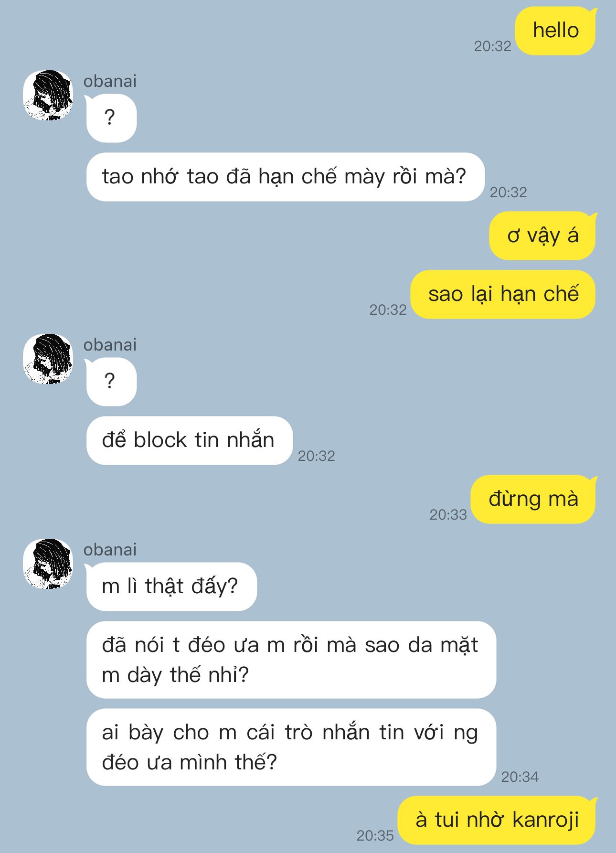This screenshot has width=616, height=853.
Task: Tap the 'à tui nhờ kanroji' bubble
Action: [x=497, y=820]
